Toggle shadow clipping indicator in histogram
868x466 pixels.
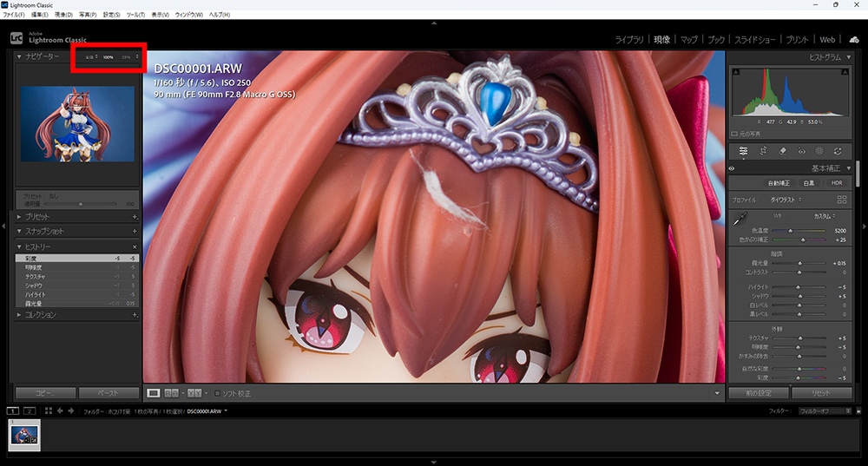[736, 72]
